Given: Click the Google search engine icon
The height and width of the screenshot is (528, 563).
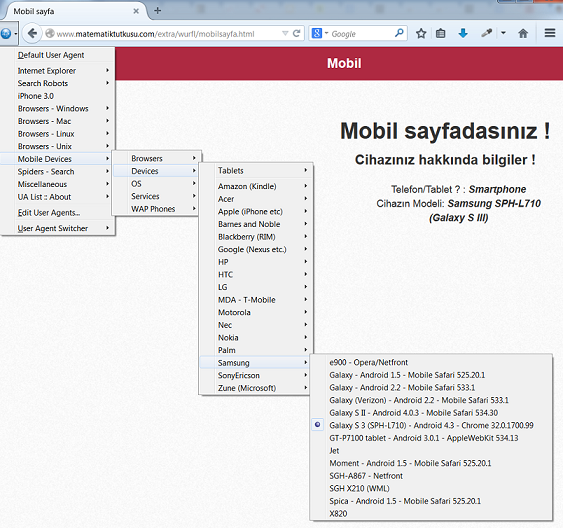Looking at the screenshot, I should coord(317,33).
